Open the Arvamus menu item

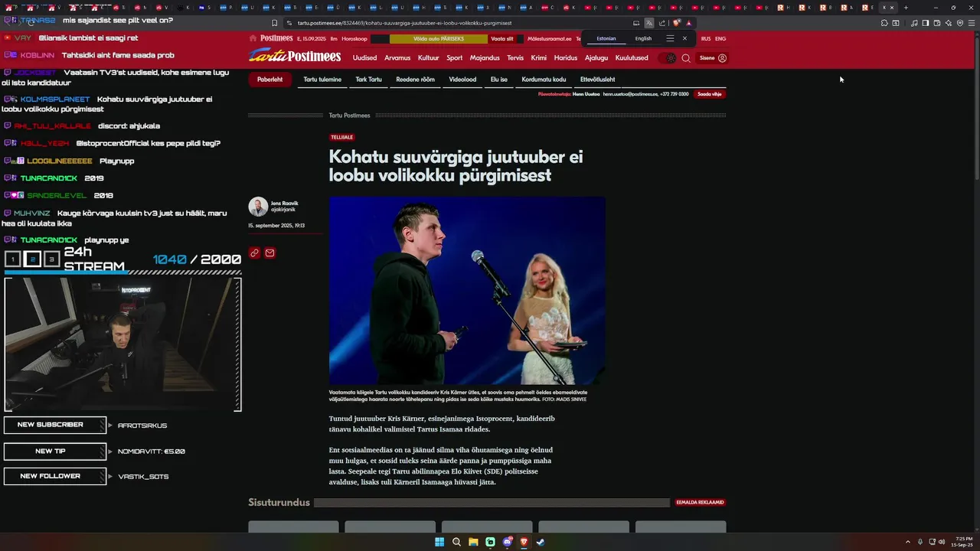point(397,58)
